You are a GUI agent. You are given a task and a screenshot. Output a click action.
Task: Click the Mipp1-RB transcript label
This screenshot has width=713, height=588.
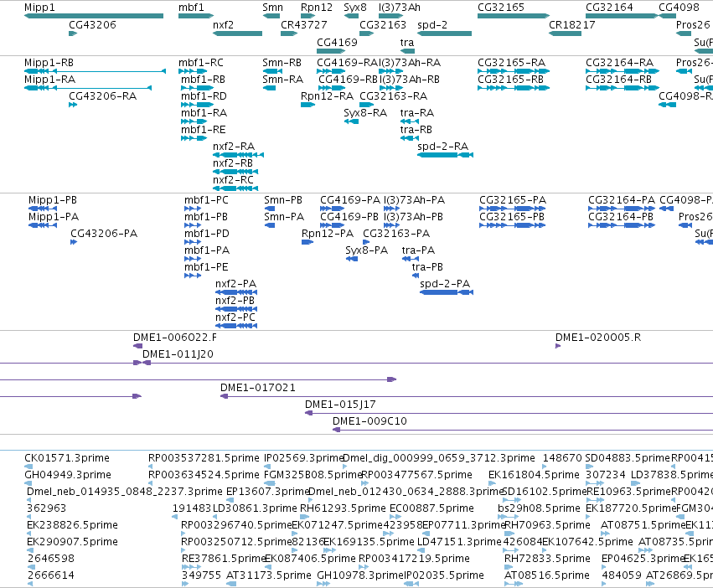[x=49, y=63]
